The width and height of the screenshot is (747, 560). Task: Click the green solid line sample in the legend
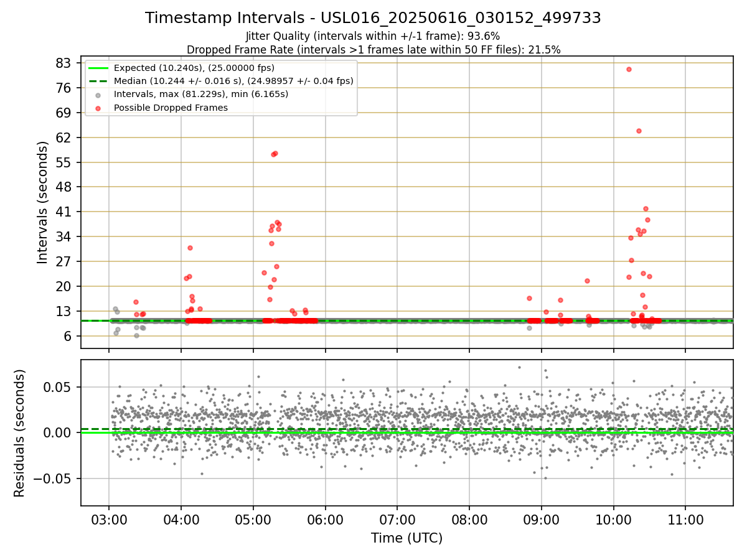[98, 68]
